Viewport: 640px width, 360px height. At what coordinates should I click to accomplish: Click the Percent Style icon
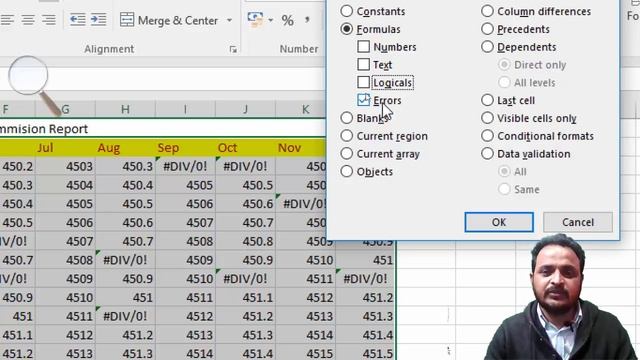287,20
